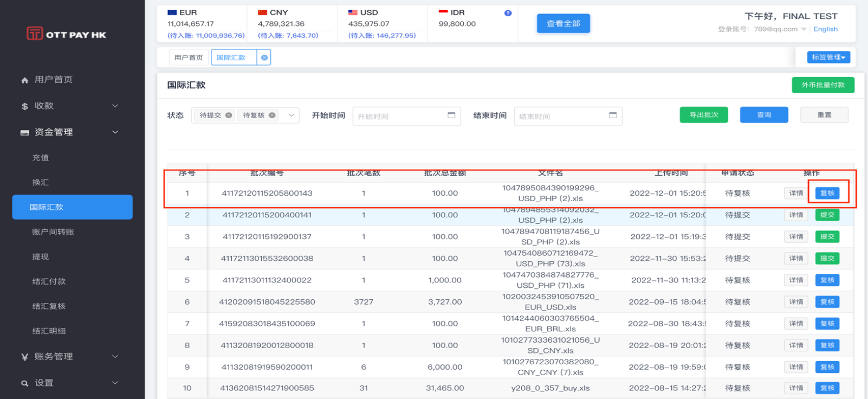Close the 国际汇款 tab with its x icon
This screenshot has width=868, height=399.
tap(264, 57)
